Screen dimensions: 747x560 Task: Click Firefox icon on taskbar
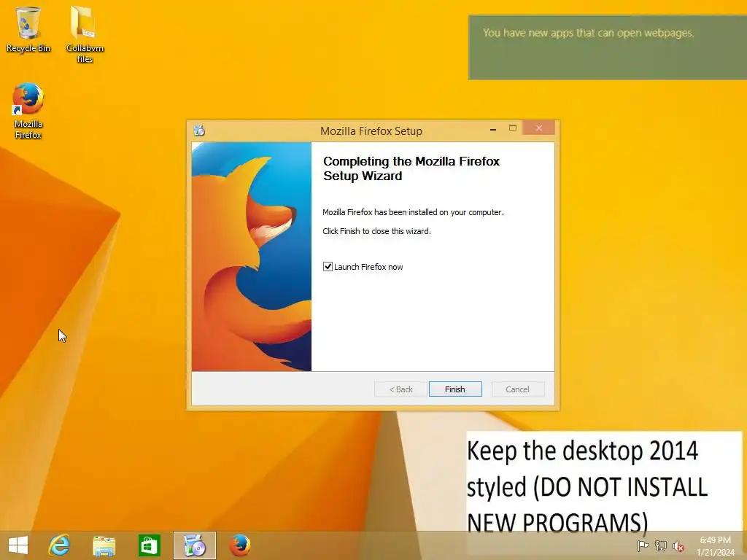[239, 545]
